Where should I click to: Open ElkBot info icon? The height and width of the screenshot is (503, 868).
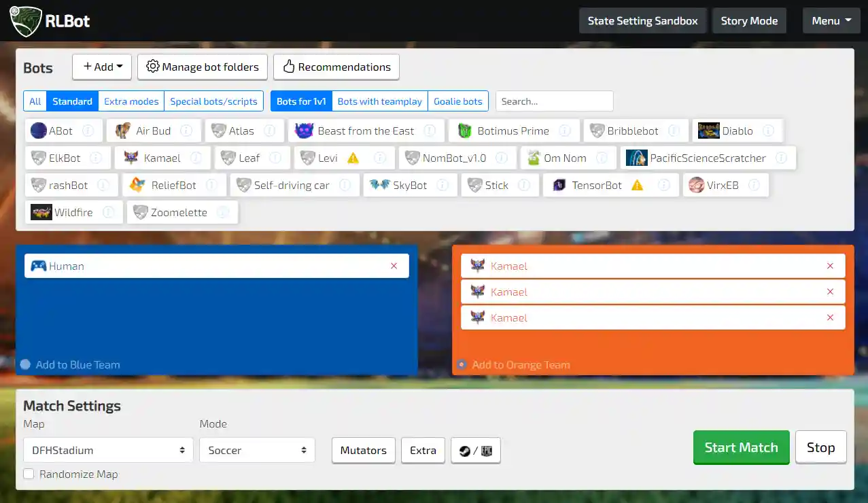pos(96,158)
